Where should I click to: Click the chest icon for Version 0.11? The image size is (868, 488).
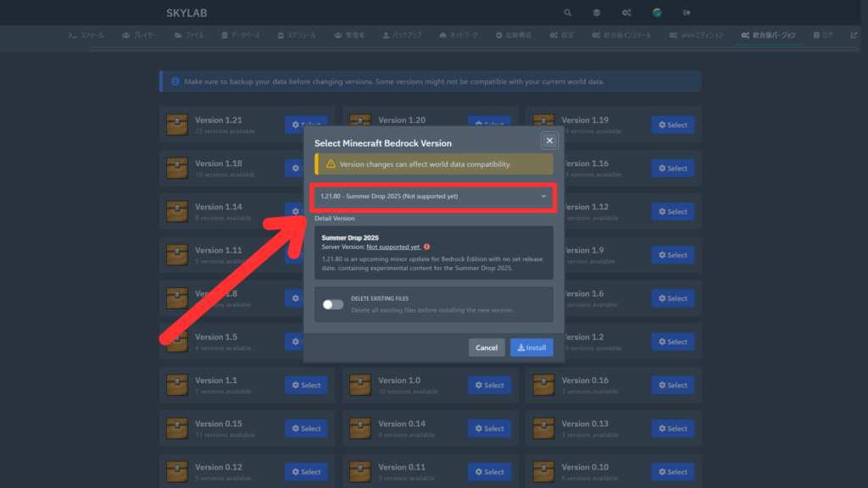pos(360,471)
